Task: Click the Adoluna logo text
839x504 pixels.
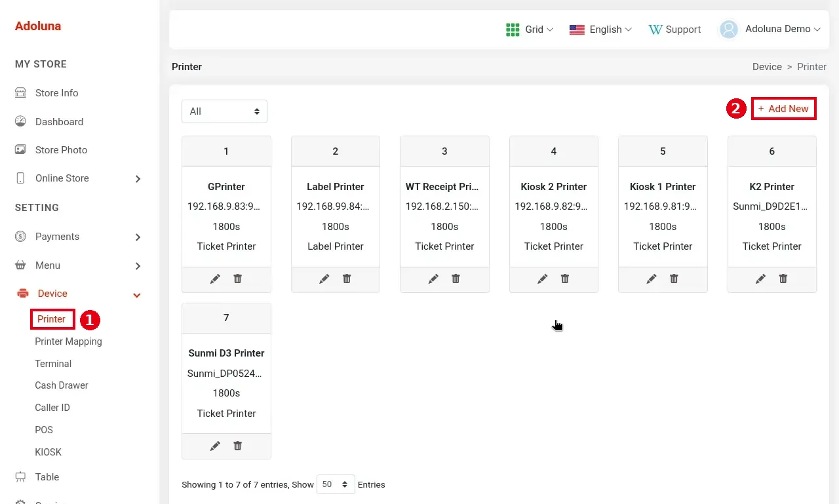Action: point(38,26)
